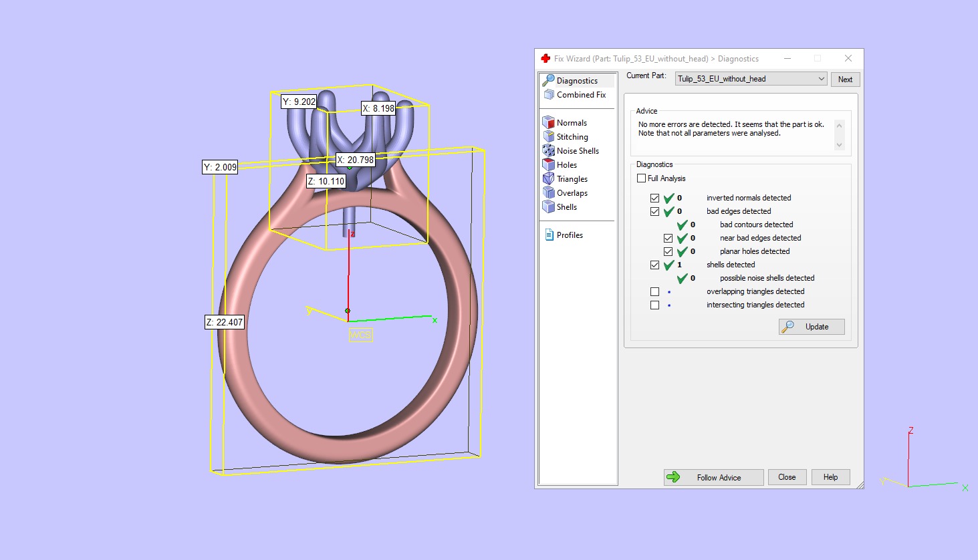The image size is (978, 560).
Task: Uncheck inverted normals detected checkbox
Action: click(655, 198)
